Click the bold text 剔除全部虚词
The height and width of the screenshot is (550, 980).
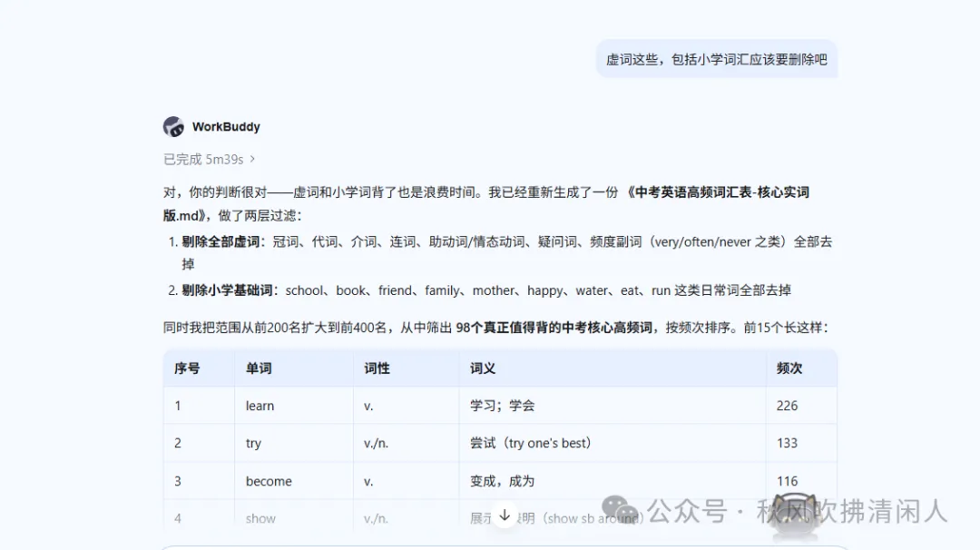pyautogui.click(x=220, y=242)
